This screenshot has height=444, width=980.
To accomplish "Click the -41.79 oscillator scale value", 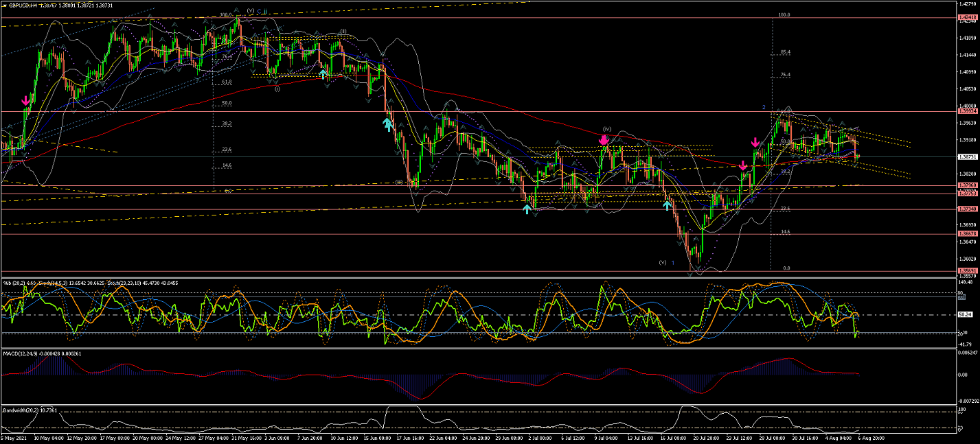I will 966,344.
